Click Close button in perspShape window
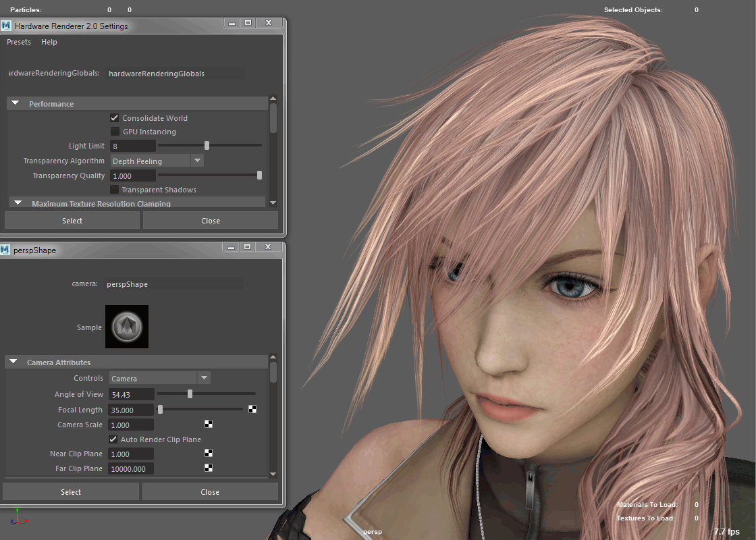Screen dimensions: 756x540 point(210,492)
